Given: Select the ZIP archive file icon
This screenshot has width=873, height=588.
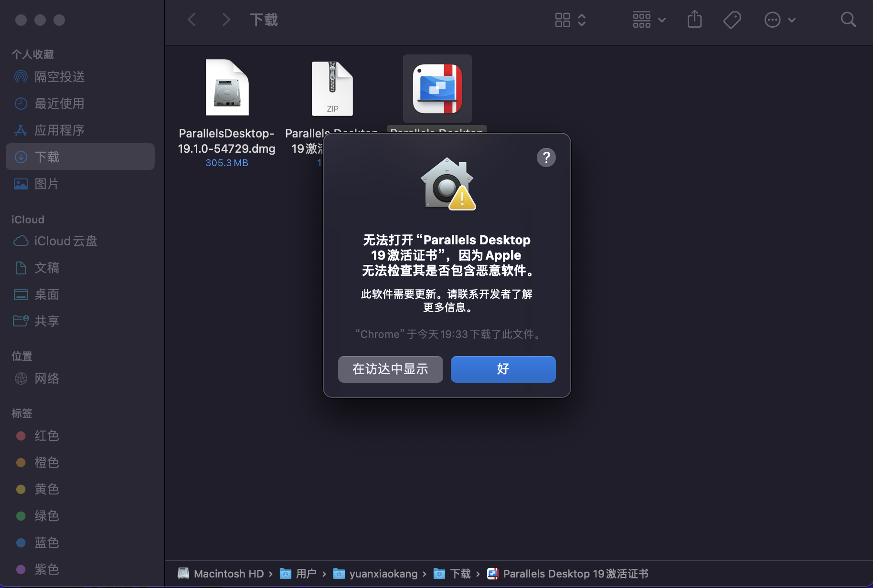Looking at the screenshot, I should [332, 89].
